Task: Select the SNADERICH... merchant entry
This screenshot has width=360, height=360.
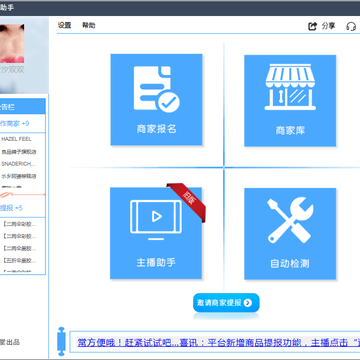Action: pyautogui.click(x=18, y=164)
